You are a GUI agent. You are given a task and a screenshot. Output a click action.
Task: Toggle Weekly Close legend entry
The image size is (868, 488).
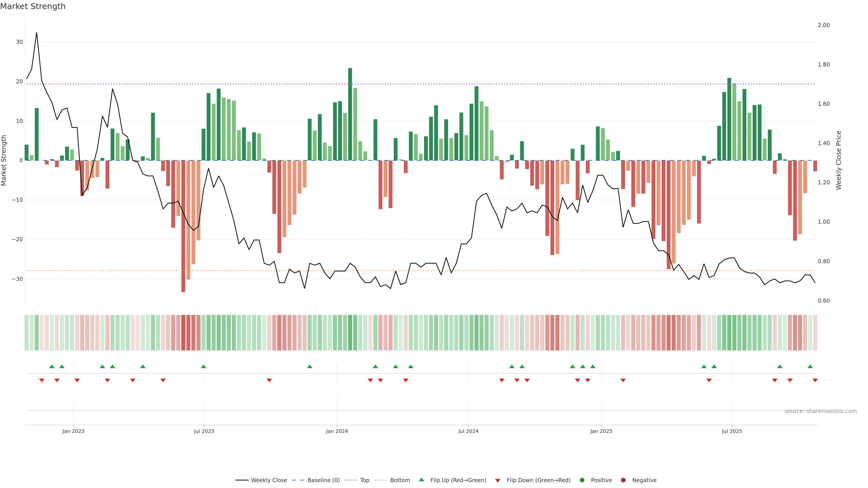[269, 480]
